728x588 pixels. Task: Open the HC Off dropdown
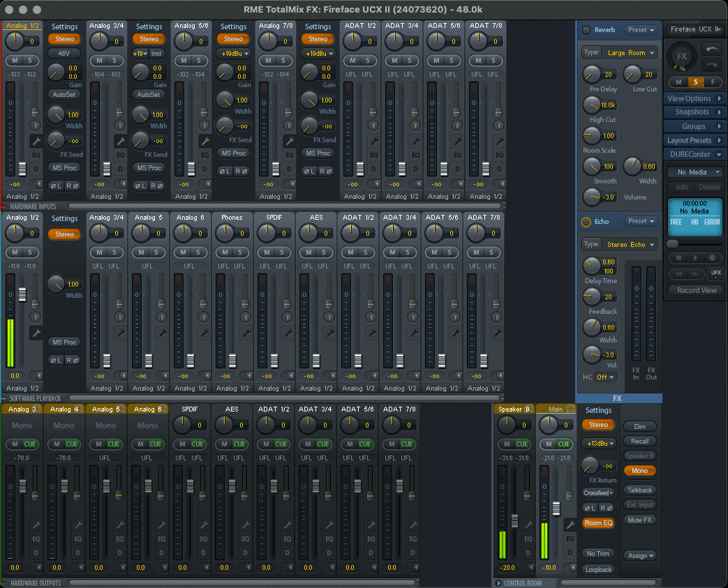(605, 377)
